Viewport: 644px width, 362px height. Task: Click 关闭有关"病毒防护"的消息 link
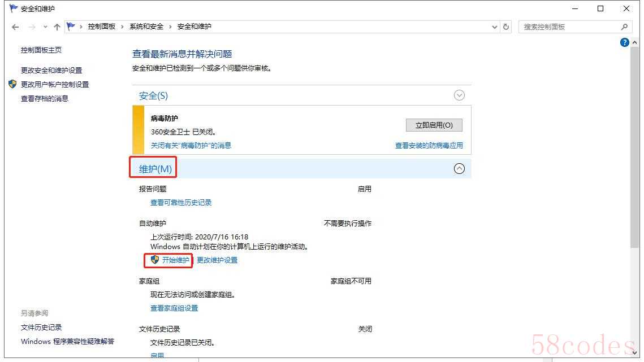(191, 145)
